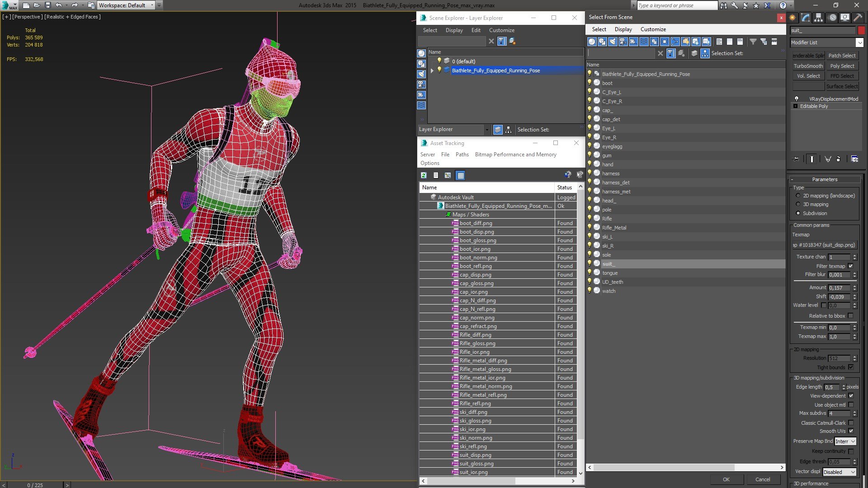Image resolution: width=868 pixels, height=488 pixels.
Task: Click the Undo arrow icon
Action: 59,5
